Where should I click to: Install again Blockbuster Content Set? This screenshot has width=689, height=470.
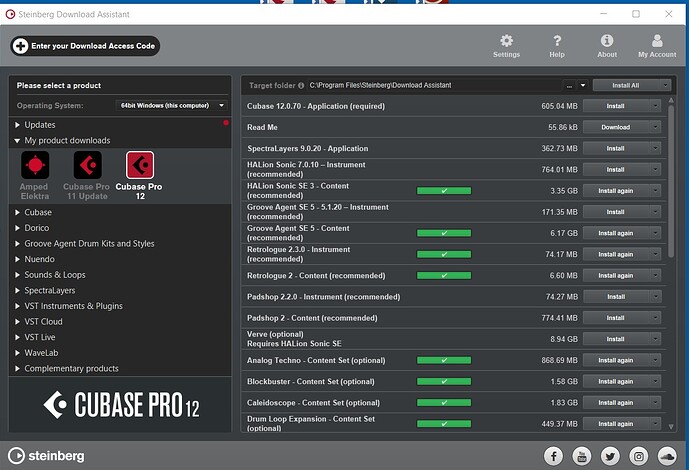[616, 381]
